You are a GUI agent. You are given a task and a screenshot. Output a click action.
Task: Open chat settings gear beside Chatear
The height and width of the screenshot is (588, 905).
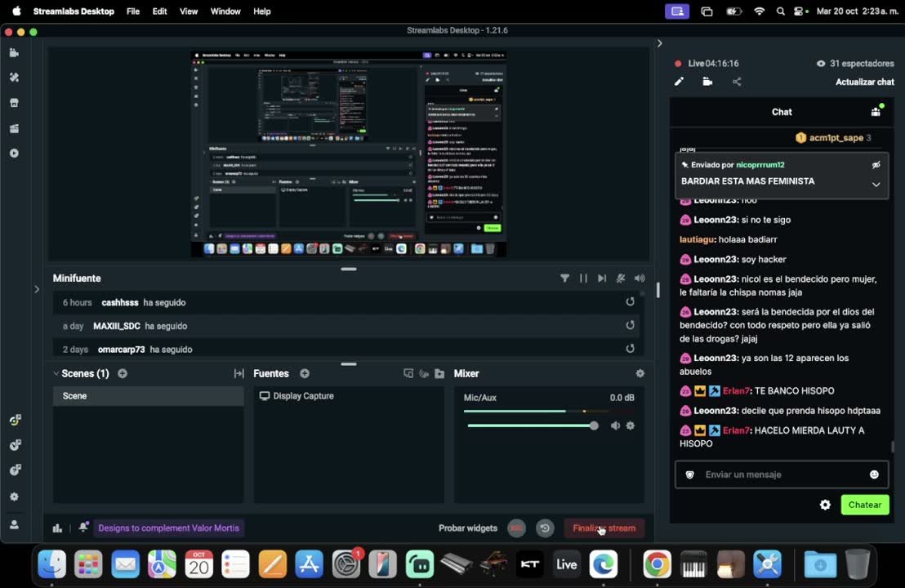pyautogui.click(x=825, y=505)
